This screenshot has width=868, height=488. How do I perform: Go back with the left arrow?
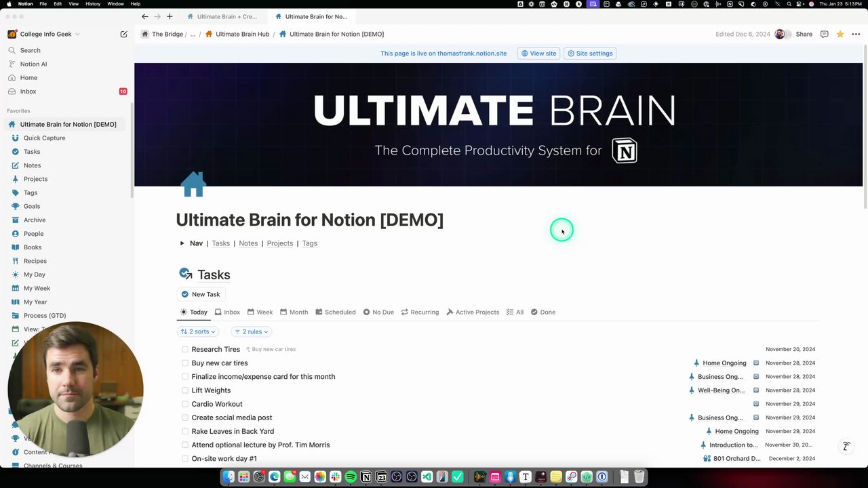(145, 16)
